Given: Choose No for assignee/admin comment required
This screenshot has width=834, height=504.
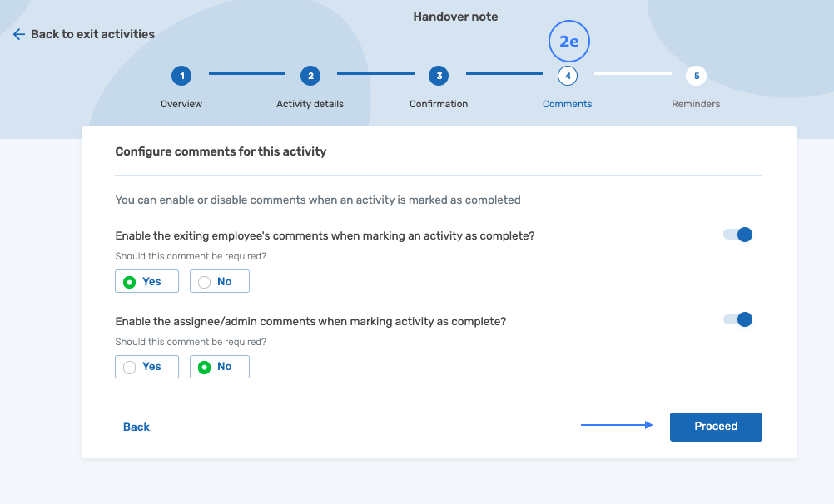Looking at the screenshot, I should click(x=220, y=367).
